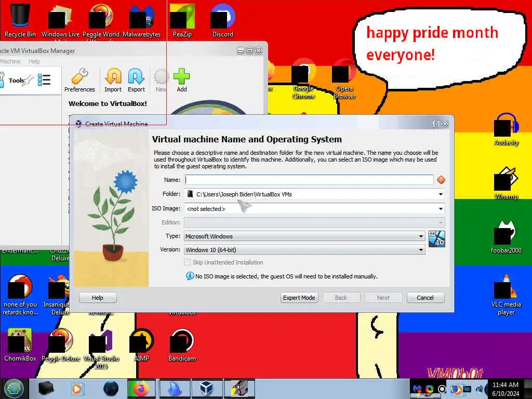The image size is (532, 399).
Task: Click the Export appliance toolbar icon
Action: pyautogui.click(x=136, y=80)
